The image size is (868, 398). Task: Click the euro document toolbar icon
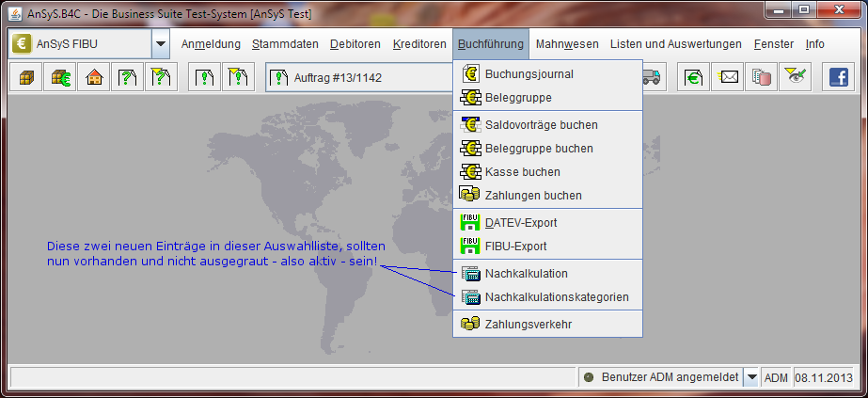pos(694,77)
